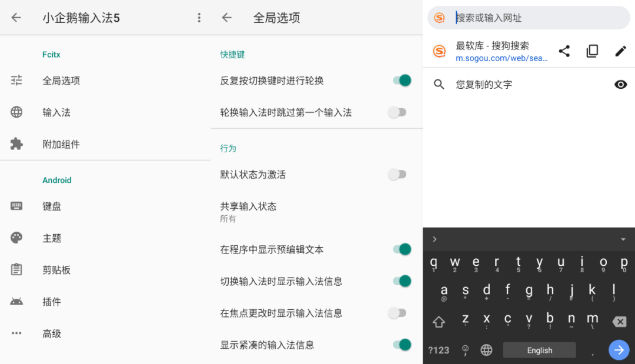
Task: Toggle 显示紧凑的输入法信息 switch
Action: click(x=402, y=345)
